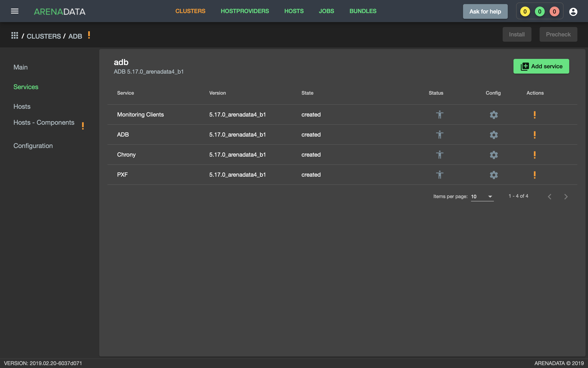
Task: Click the Chrony service name
Action: coord(126,155)
